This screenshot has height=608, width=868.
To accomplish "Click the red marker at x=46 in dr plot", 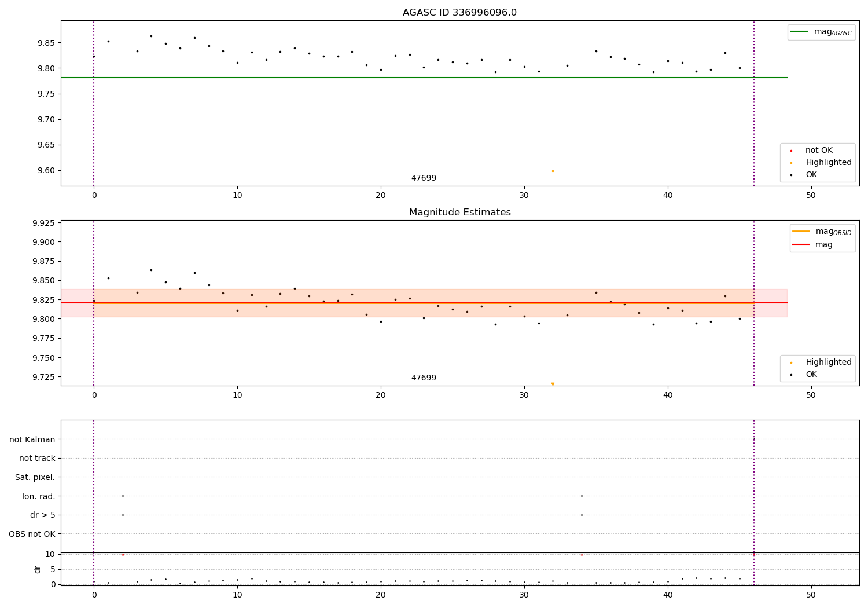I will pyautogui.click(x=754, y=555).
